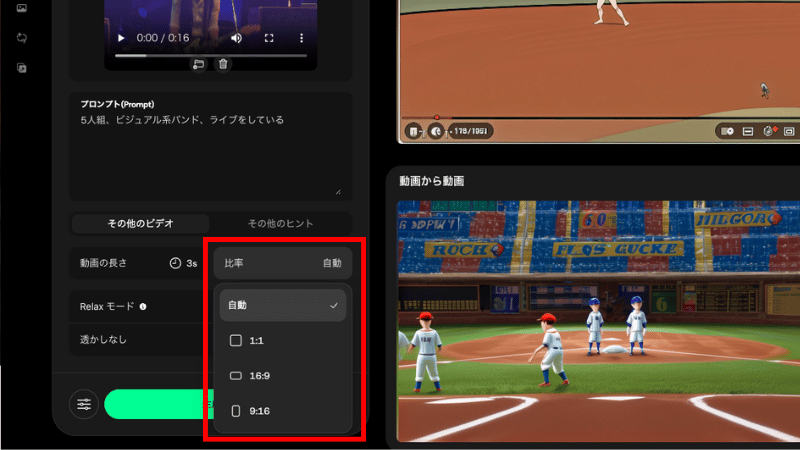Click the green generate button
Viewport: 800px width, 450px height.
click(x=159, y=404)
